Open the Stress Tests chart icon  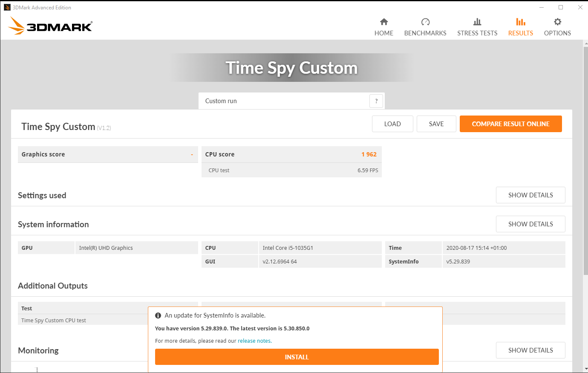coord(477,22)
